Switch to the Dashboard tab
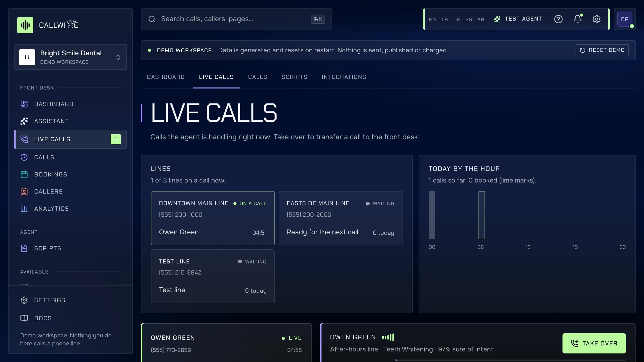This screenshot has height=362, width=644. [x=166, y=77]
